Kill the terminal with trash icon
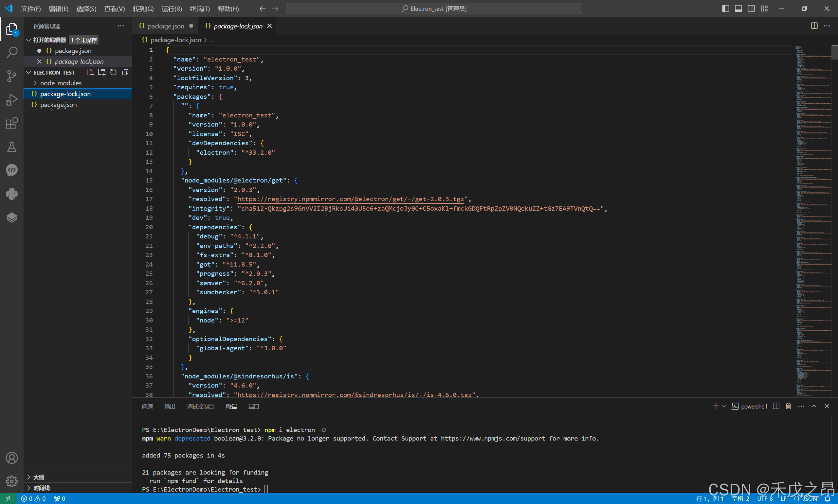838x504 pixels. click(x=788, y=406)
